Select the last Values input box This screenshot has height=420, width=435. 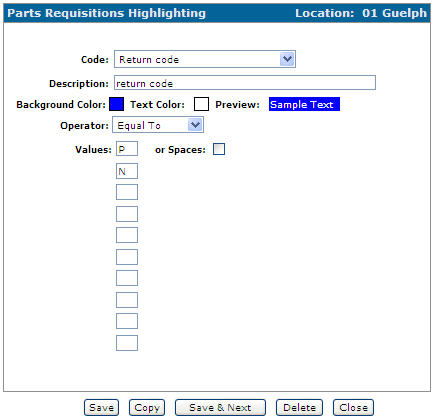point(127,343)
